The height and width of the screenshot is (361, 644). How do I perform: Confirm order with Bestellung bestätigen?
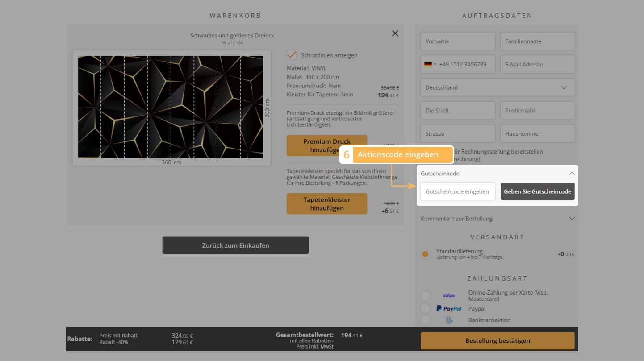(x=497, y=340)
